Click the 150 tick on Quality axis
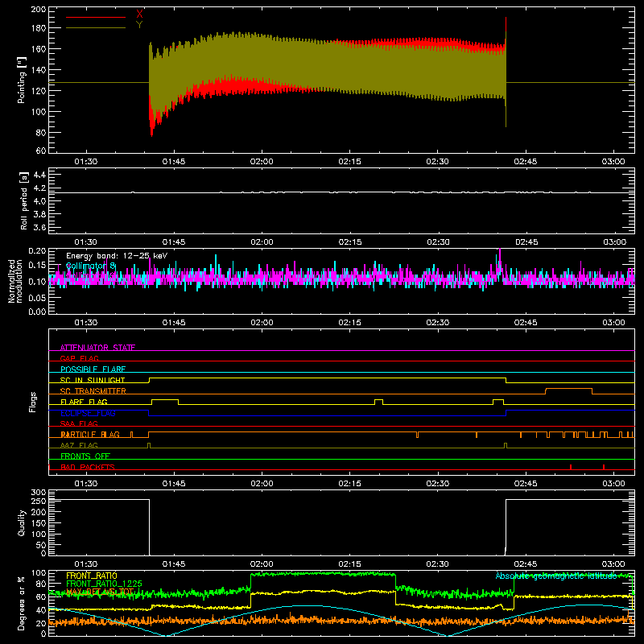This screenshot has height=644, width=644. pyautogui.click(x=39, y=523)
